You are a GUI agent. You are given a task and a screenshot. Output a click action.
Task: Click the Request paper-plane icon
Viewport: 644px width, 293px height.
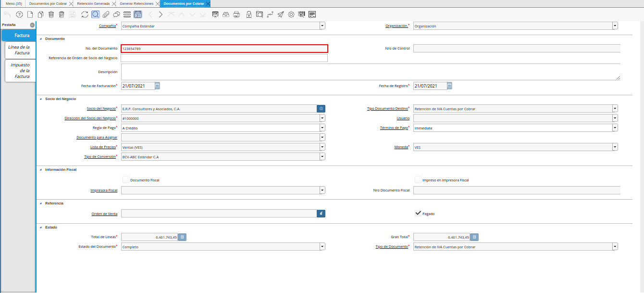(280, 14)
